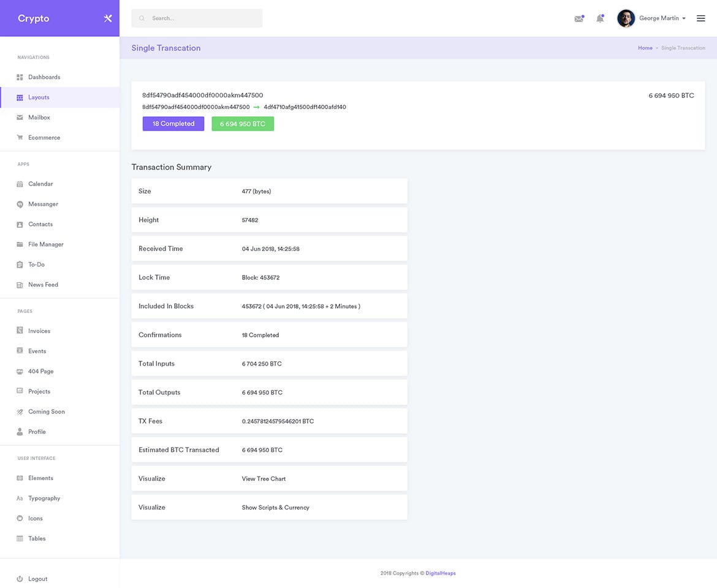
Task: Select the News Feed icon
Action: 19,284
